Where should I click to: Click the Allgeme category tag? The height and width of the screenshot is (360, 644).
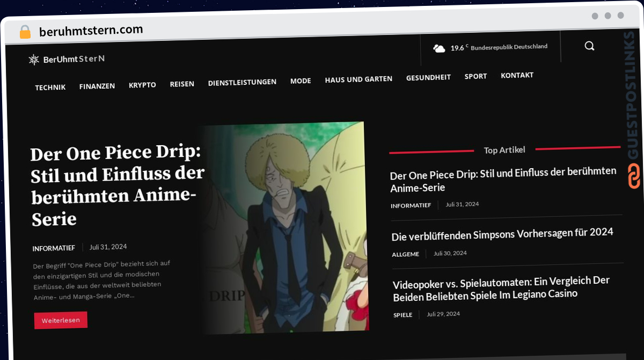pos(406,254)
